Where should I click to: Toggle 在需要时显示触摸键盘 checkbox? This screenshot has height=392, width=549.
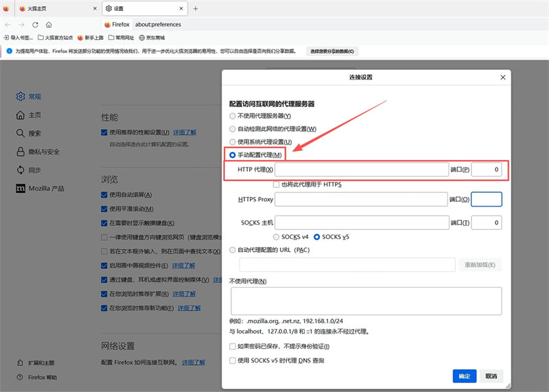104,223
